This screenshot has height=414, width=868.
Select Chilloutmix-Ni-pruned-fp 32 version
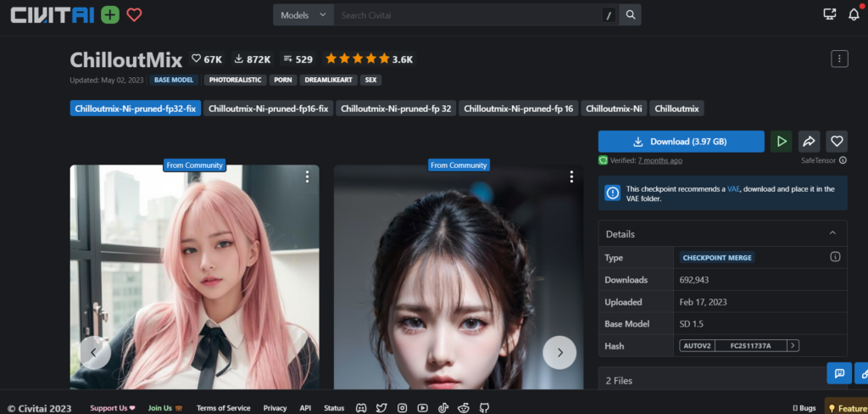point(396,109)
